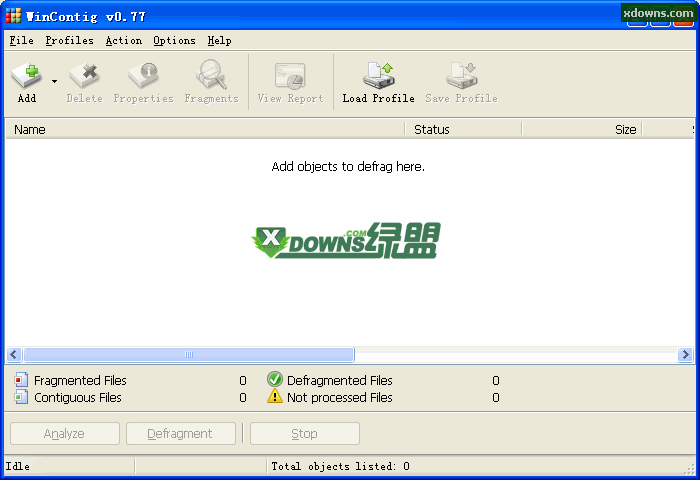
Task: Open the File menu
Action: click(21, 41)
